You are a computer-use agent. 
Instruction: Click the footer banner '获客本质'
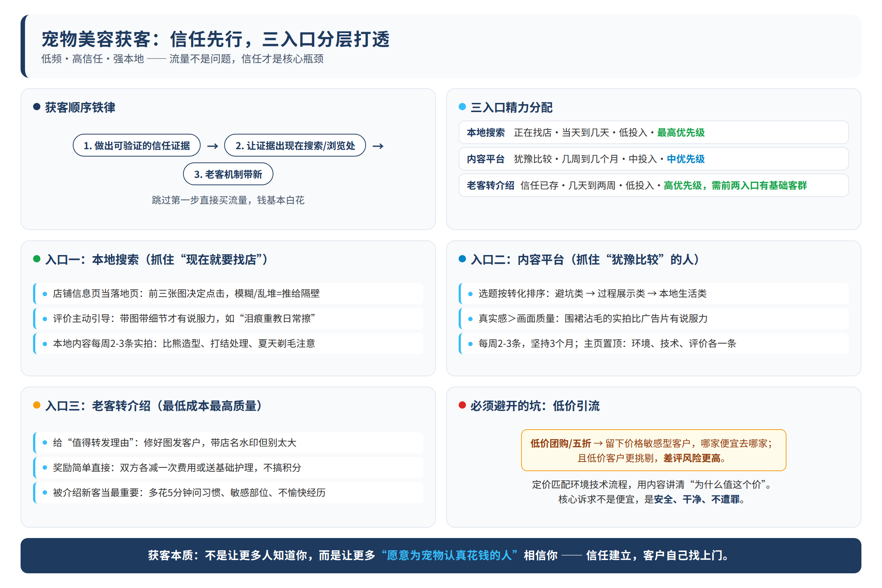(441, 556)
